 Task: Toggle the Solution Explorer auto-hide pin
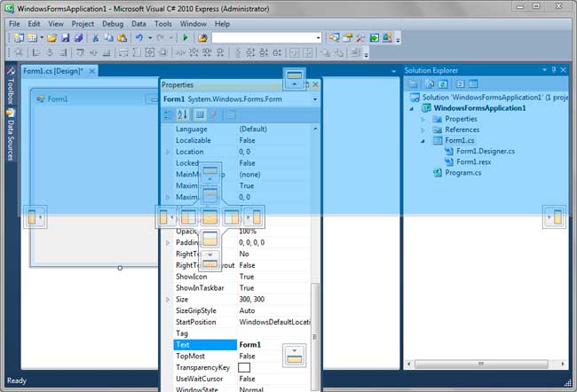point(554,70)
